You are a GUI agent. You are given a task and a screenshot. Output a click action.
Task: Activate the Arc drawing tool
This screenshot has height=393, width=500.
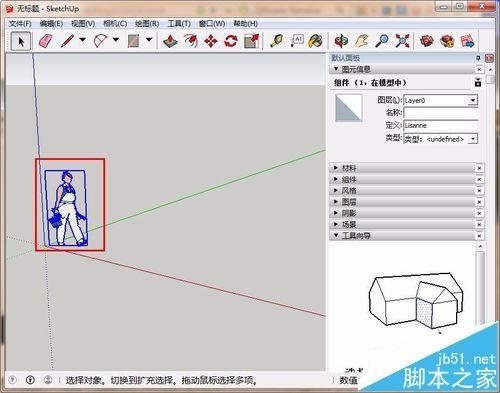tap(101, 41)
